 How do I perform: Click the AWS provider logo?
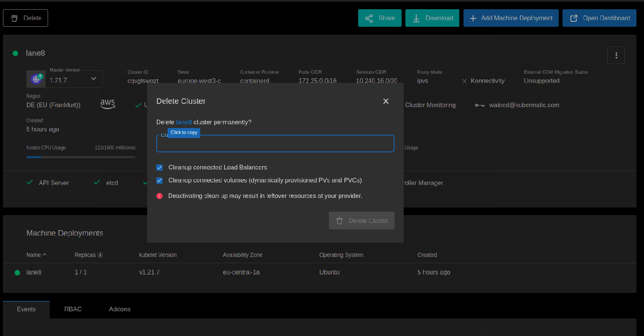pyautogui.click(x=107, y=104)
